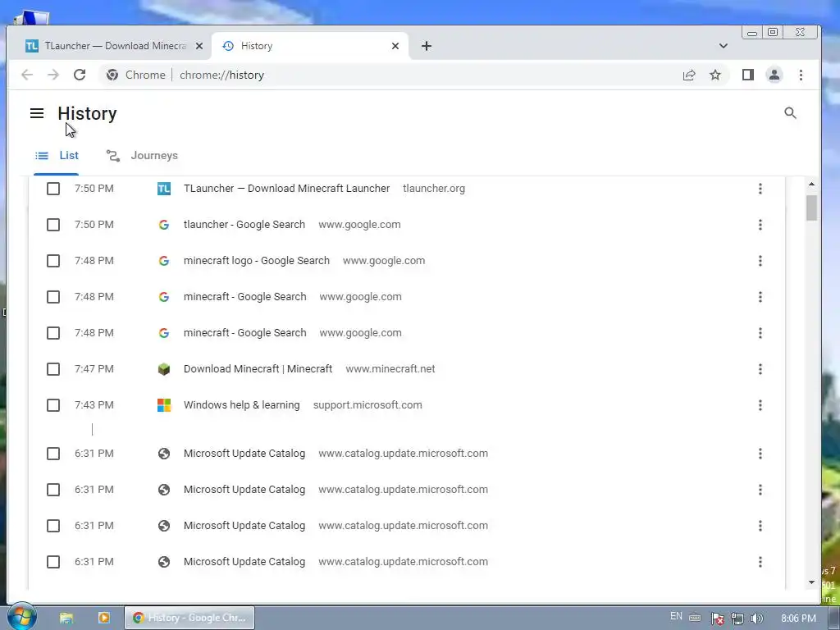Open a new tab with plus button
Viewport: 840px width, 630px height.
pos(427,46)
